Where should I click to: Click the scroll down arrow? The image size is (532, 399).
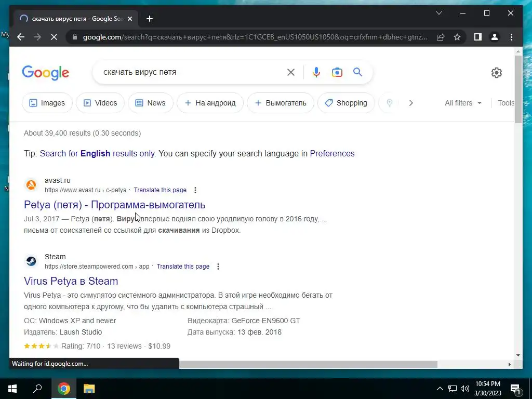(518, 355)
